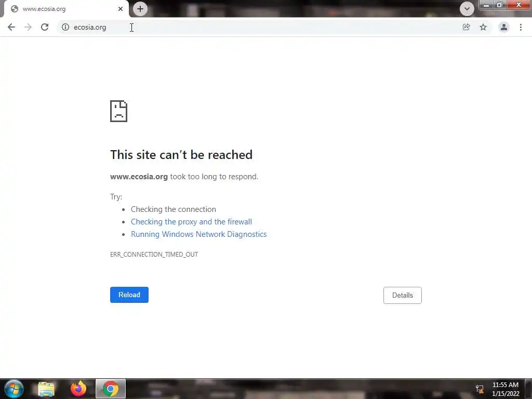Open the taskbar clock showing 11:55 AM

click(506, 389)
